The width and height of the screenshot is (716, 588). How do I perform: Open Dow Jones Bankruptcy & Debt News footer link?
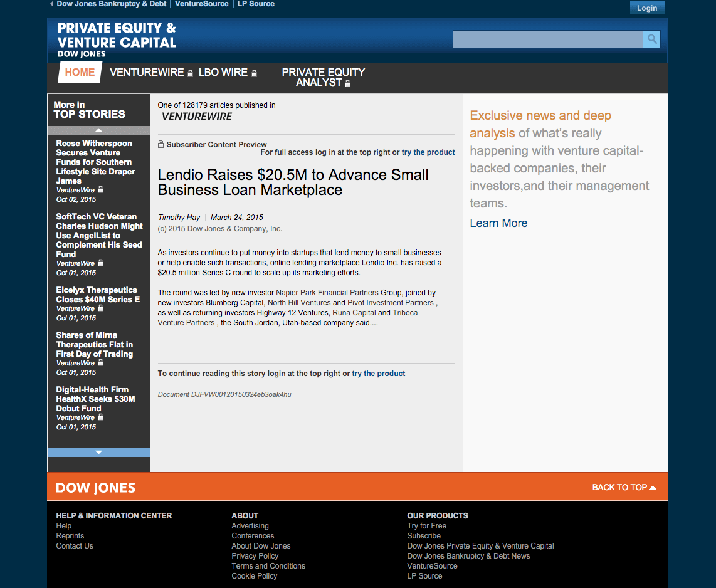click(x=468, y=556)
